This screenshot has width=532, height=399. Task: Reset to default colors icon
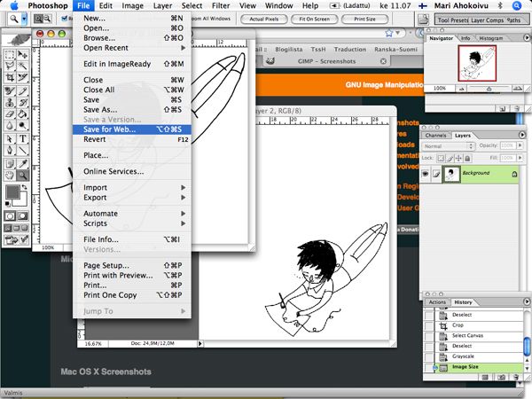point(7,204)
